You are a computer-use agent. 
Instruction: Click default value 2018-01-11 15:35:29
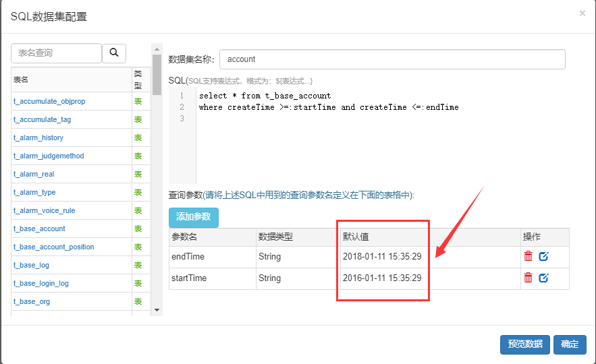(x=382, y=257)
